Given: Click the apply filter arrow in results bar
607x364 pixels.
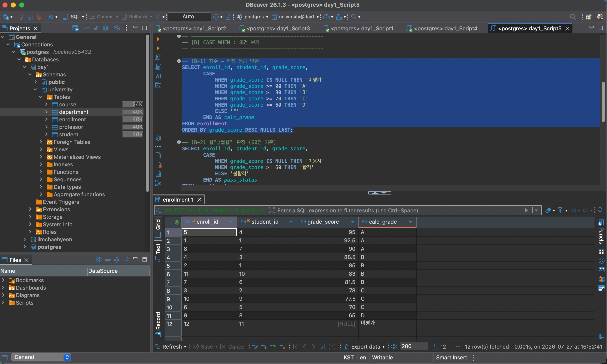Looking at the screenshot, I should point(526,211).
